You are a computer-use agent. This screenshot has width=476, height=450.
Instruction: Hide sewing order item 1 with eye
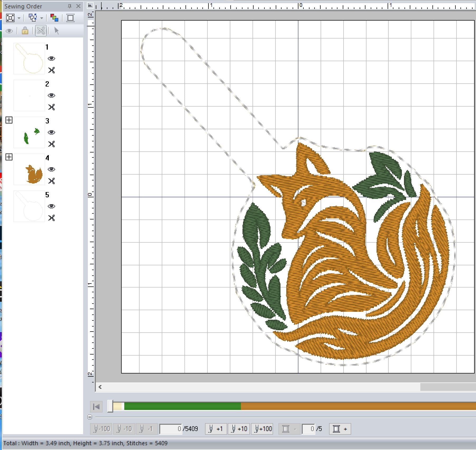[51, 59]
